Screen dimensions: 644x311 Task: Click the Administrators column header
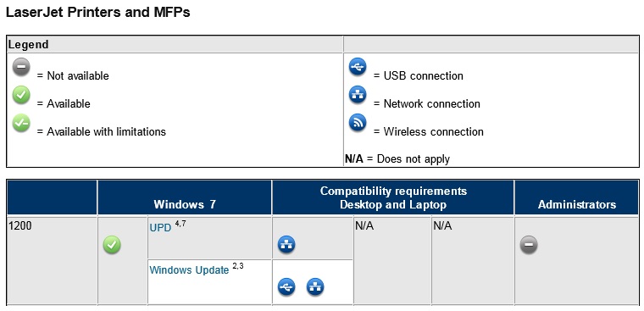(577, 197)
